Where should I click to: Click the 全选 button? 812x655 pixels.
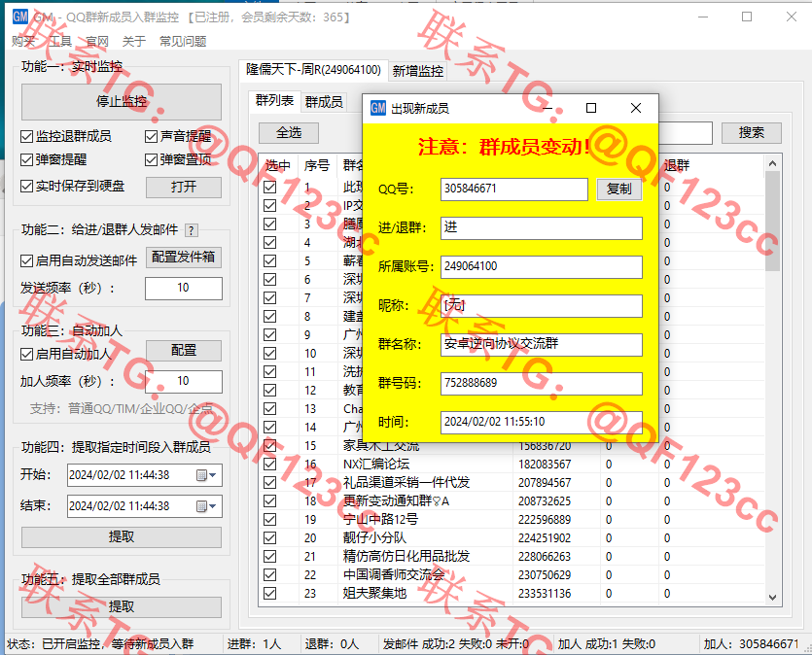(x=289, y=133)
